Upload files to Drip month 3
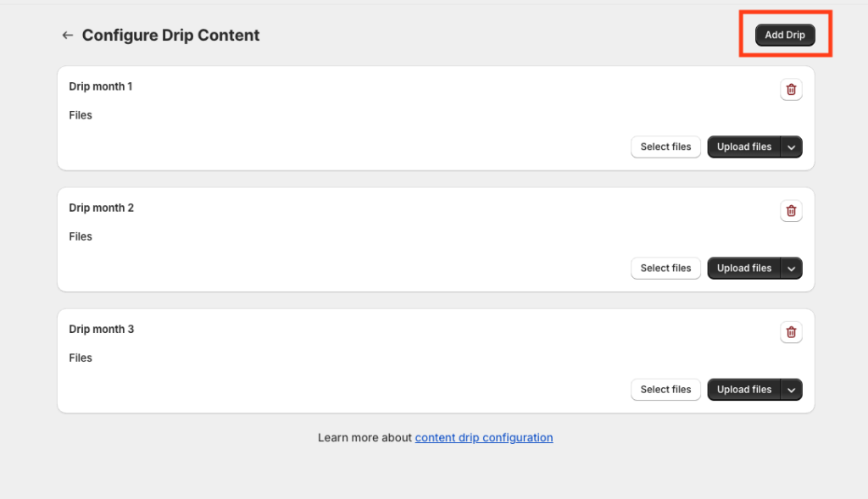868x499 pixels. (x=744, y=390)
